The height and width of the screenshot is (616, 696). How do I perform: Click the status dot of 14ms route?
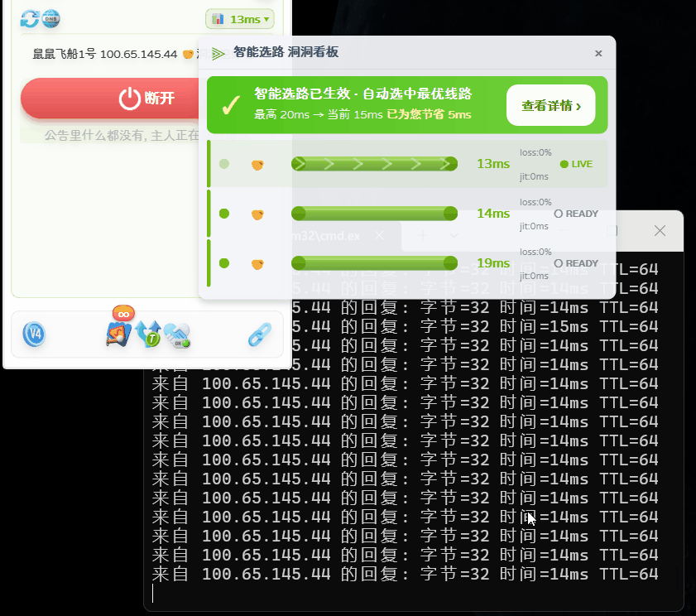tap(224, 214)
